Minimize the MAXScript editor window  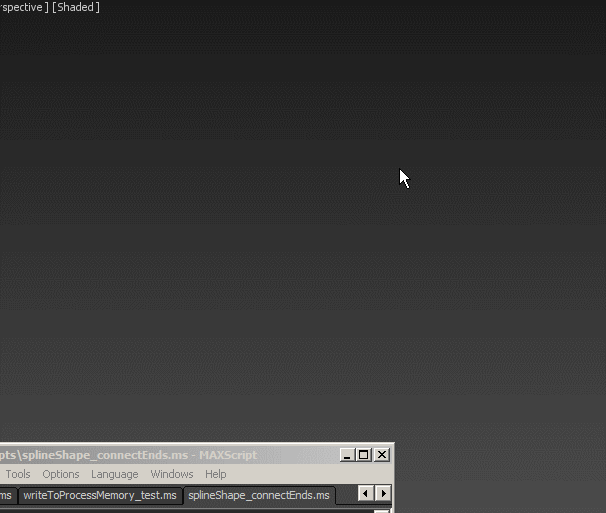(347, 455)
